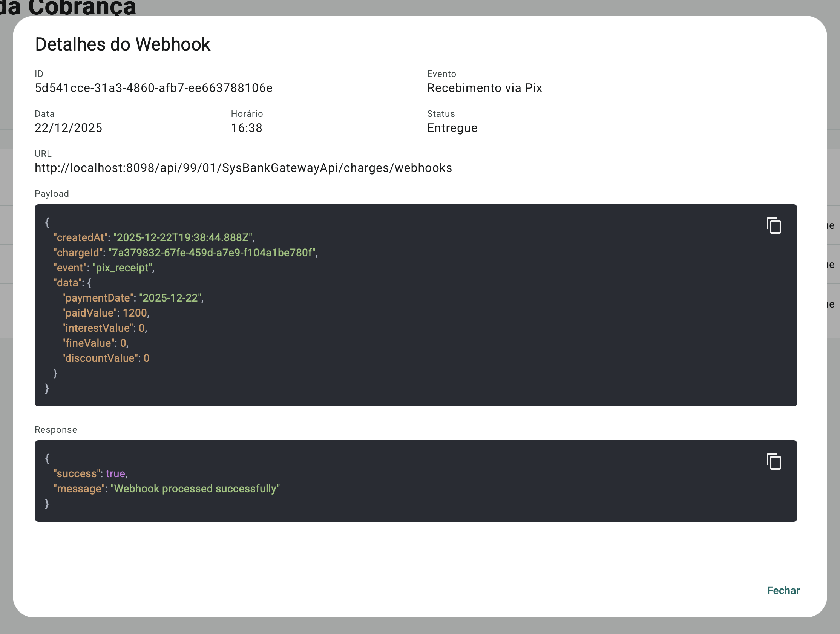Click the success true value in Response
Viewport: 840px width, 634px height.
[115, 473]
